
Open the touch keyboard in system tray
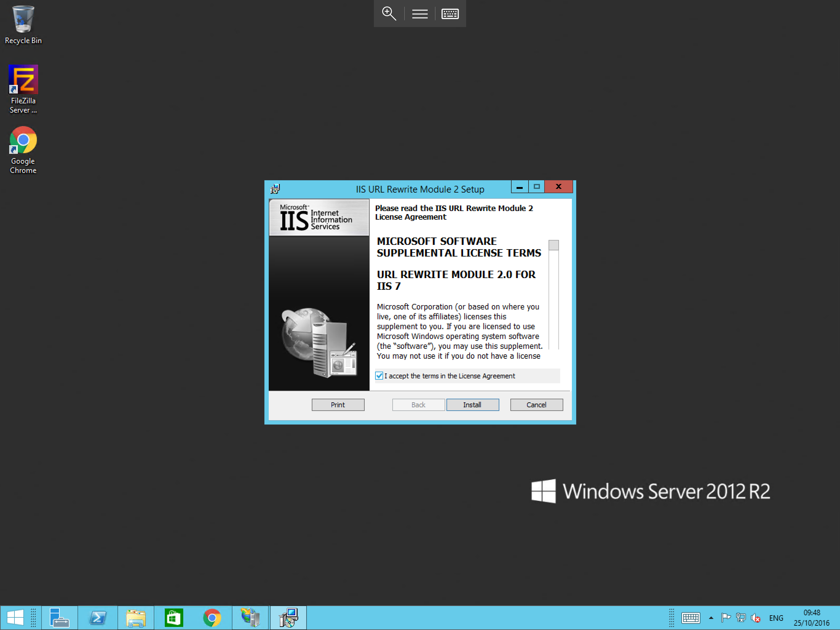pyautogui.click(x=690, y=618)
